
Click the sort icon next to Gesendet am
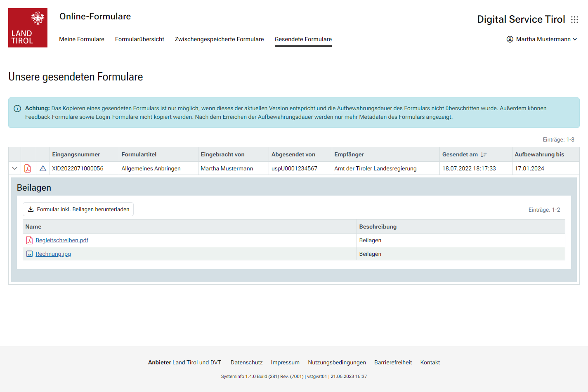484,155
